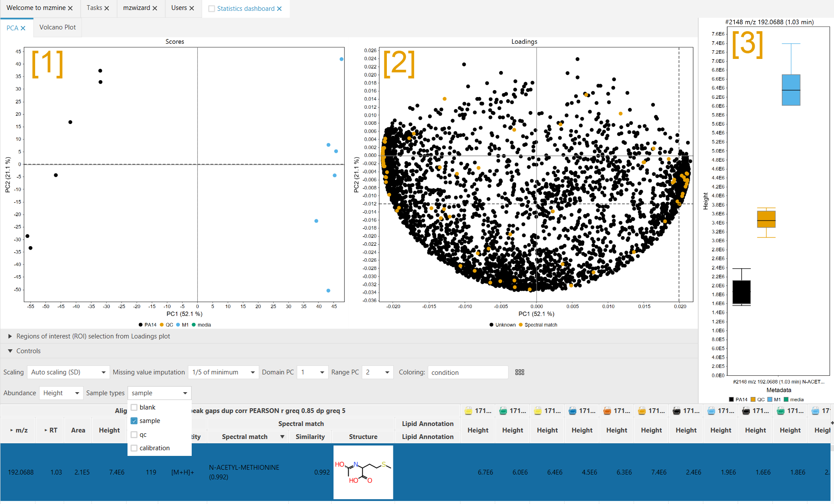
Task: Close the mzwizard tab
Action: [155, 8]
